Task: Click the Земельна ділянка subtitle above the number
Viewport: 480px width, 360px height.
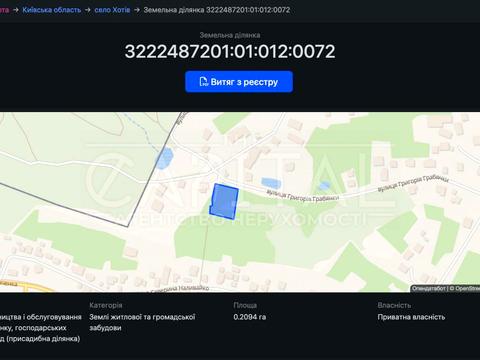Action: (x=230, y=35)
